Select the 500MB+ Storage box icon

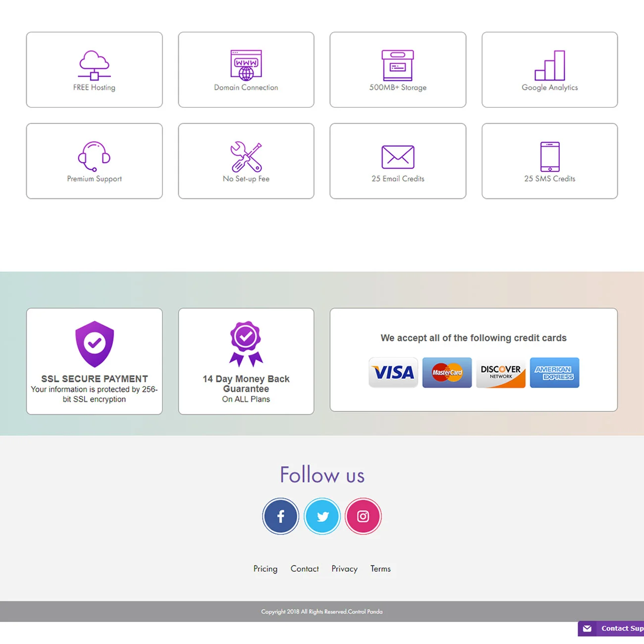pos(397,65)
